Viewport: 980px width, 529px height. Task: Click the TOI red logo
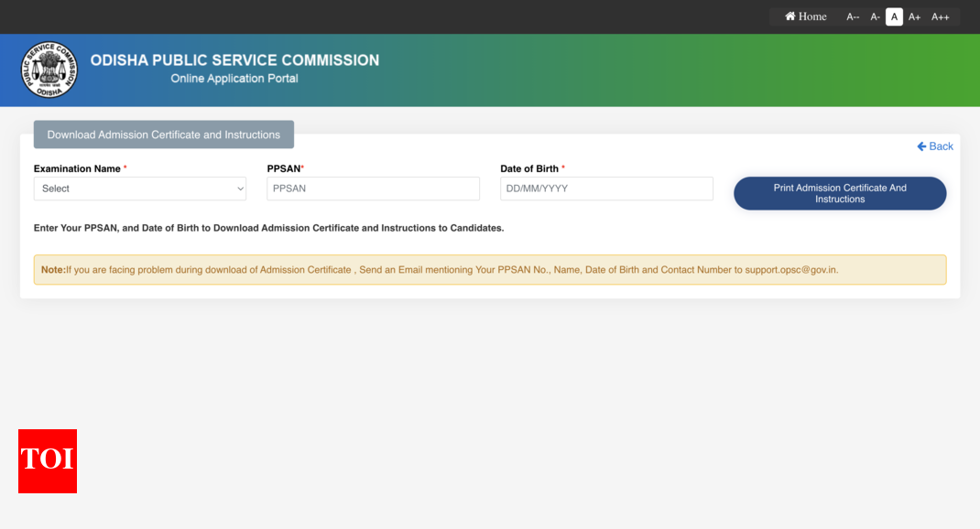click(x=48, y=461)
